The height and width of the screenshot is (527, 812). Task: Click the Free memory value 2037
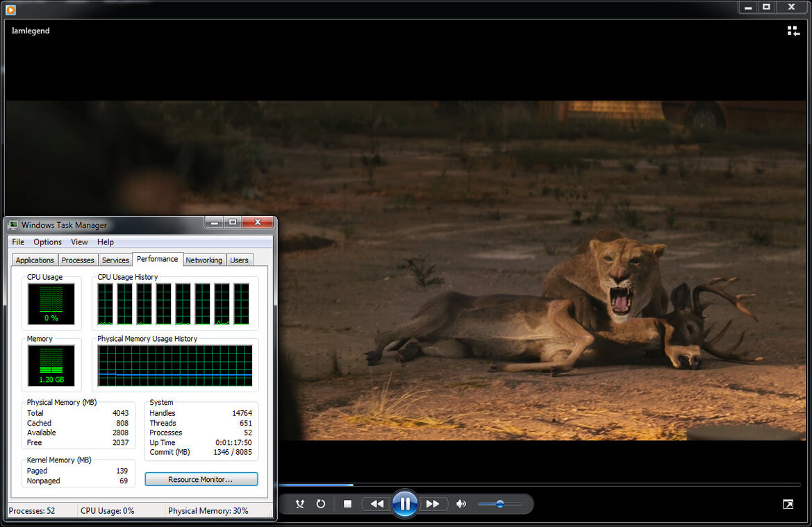tap(120, 442)
